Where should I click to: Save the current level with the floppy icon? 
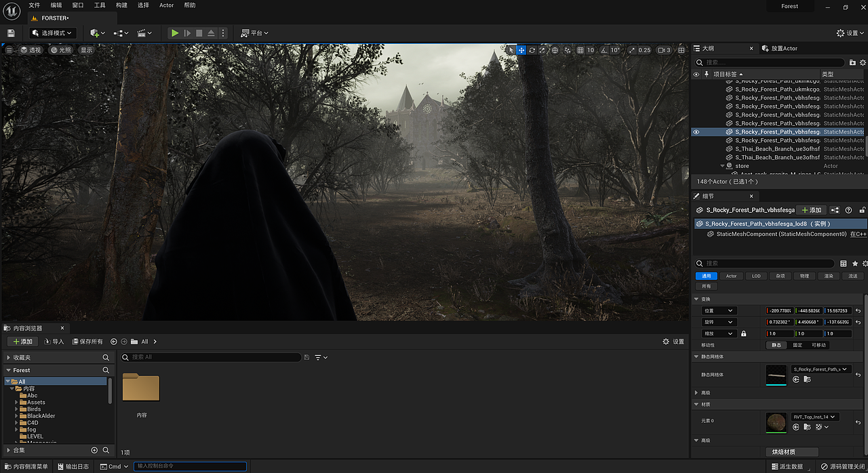point(11,33)
